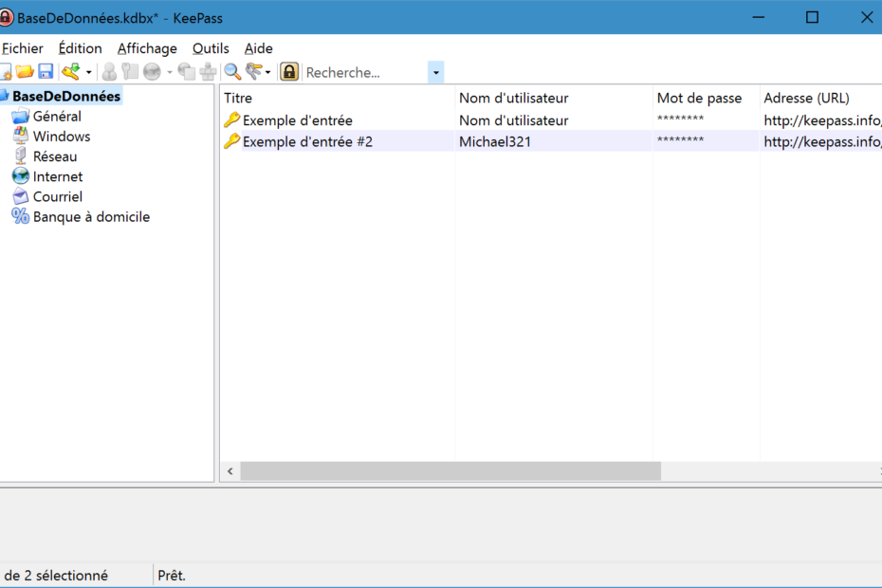Click the Internet globe icon in tree
This screenshot has width=882, height=588.
(20, 176)
